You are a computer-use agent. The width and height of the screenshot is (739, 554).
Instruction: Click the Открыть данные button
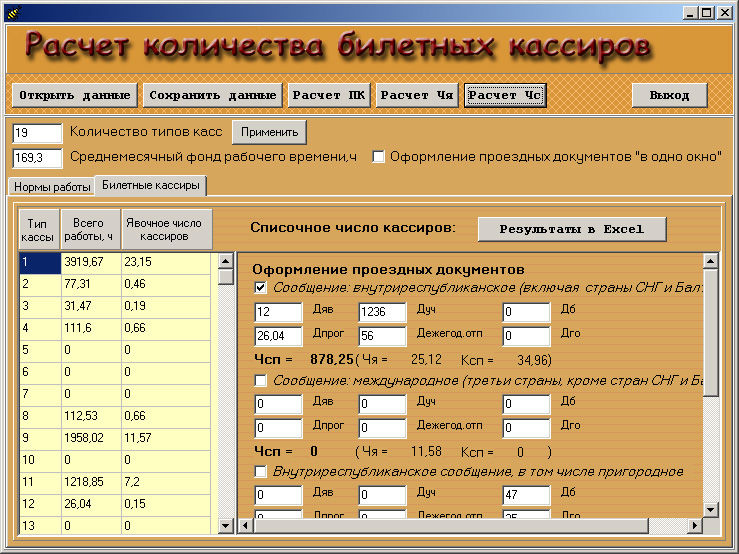click(74, 95)
